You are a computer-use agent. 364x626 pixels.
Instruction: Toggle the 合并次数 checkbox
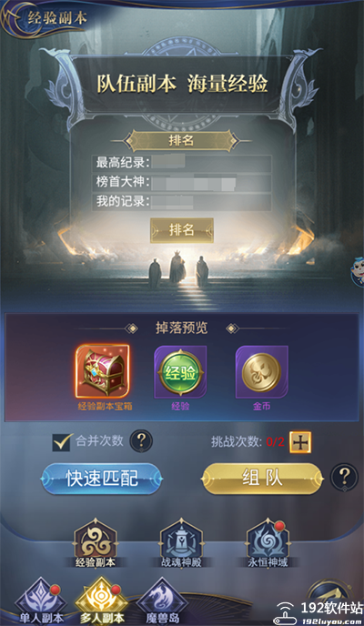62,442
